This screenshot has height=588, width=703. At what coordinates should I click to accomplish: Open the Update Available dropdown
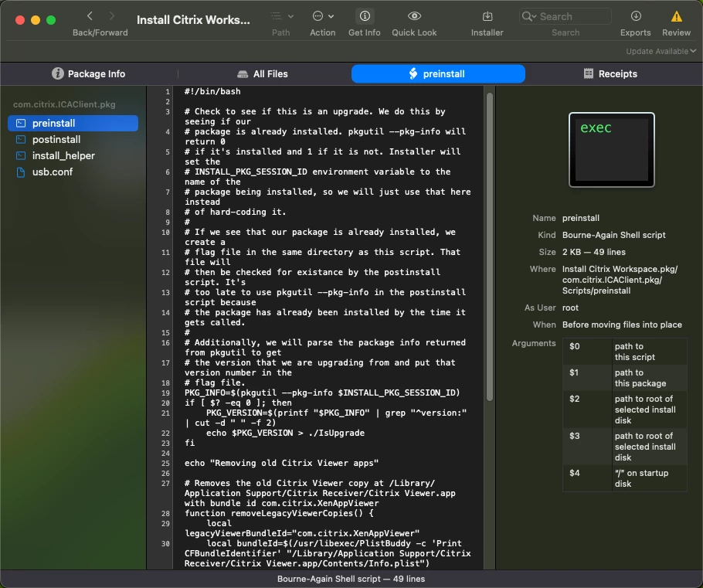[661, 51]
